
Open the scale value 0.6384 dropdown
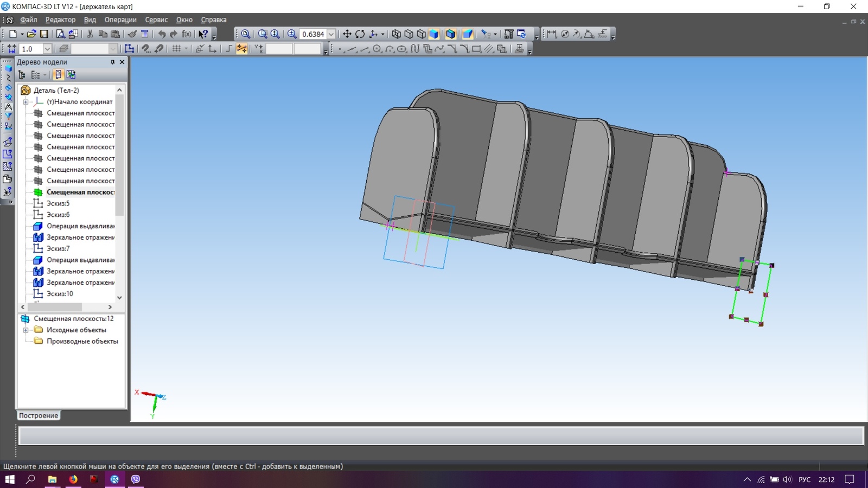331,34
